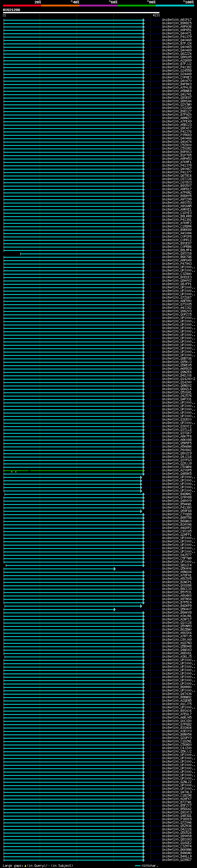Click the UniRef100_B7FJZ4 label
197x868 pixels.
click(177, 43)
